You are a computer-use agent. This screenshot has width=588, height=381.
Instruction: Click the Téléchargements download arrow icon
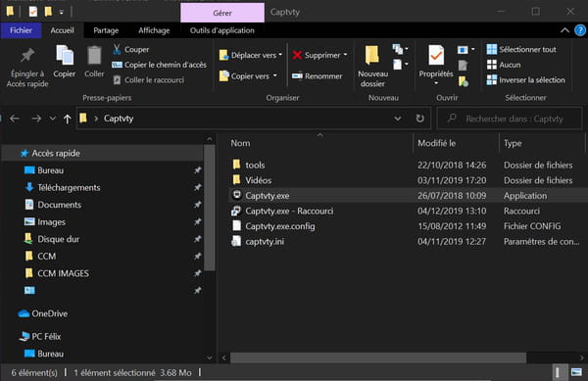[29, 187]
